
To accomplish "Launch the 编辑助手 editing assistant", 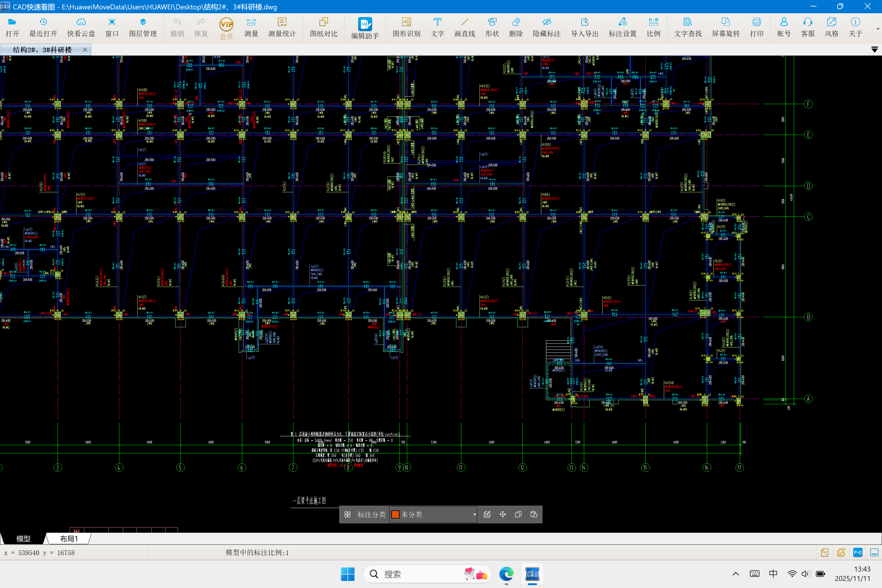I will (x=365, y=28).
